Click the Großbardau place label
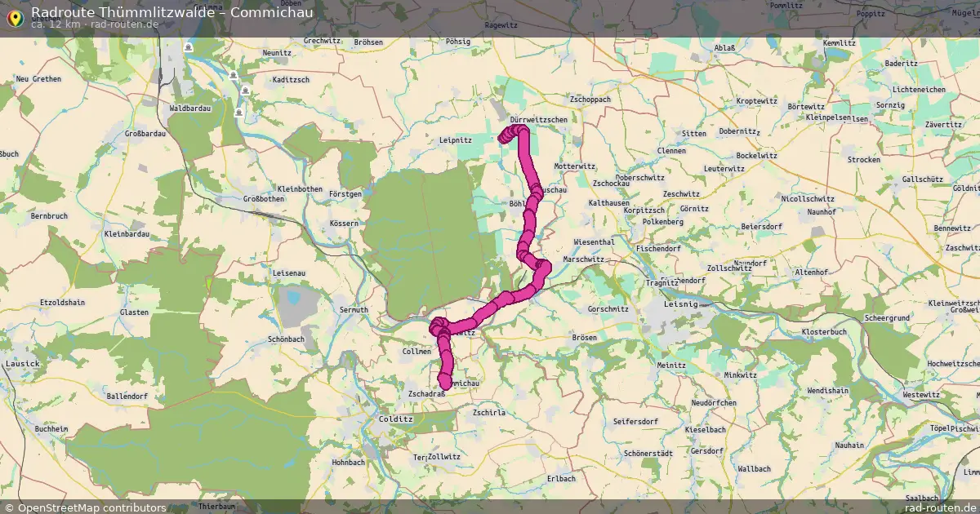980x514 pixels. click(145, 132)
